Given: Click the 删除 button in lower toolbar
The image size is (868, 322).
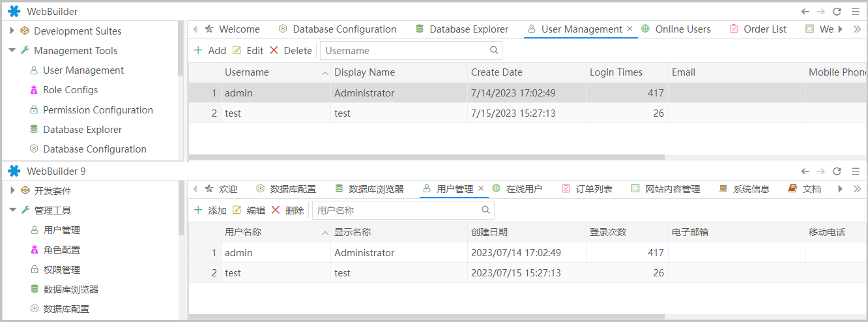Looking at the screenshot, I should pos(287,210).
